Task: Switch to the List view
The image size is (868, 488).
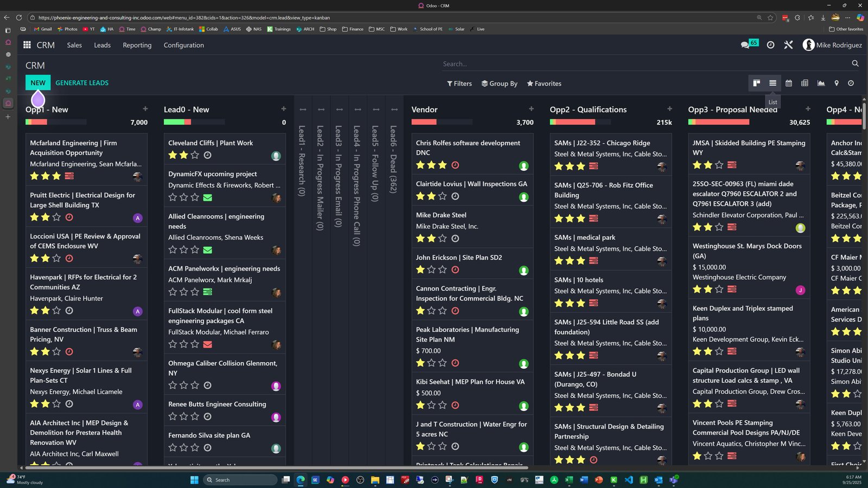Action: [773, 83]
